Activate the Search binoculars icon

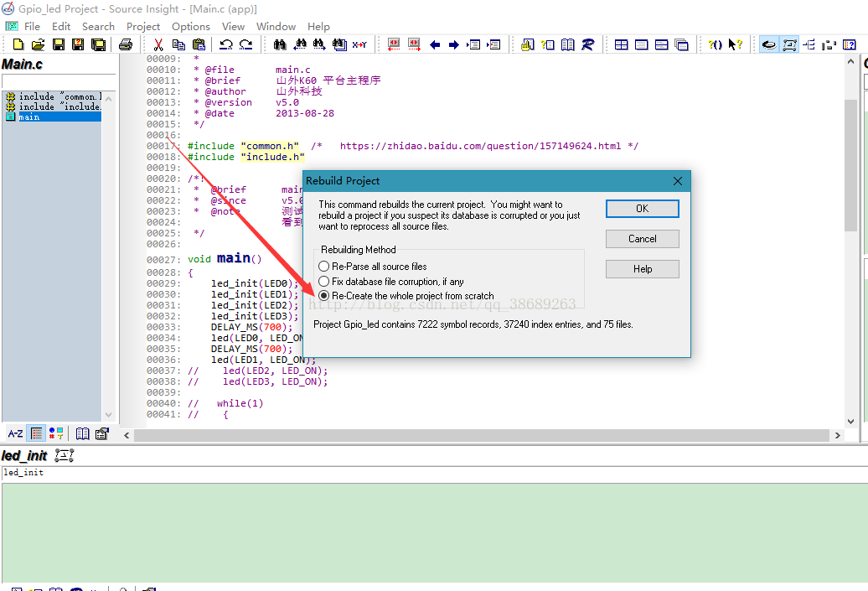280,44
